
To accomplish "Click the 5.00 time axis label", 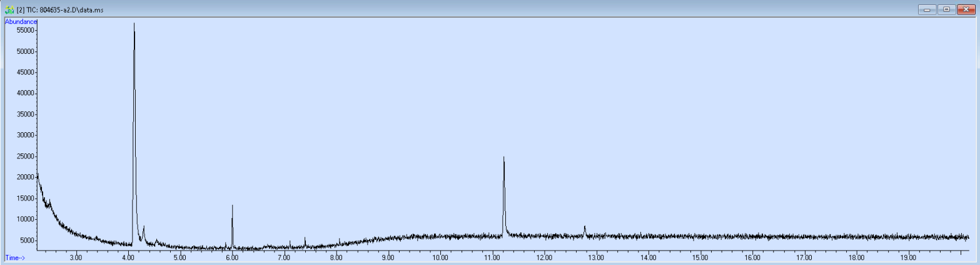I will coord(179,257).
